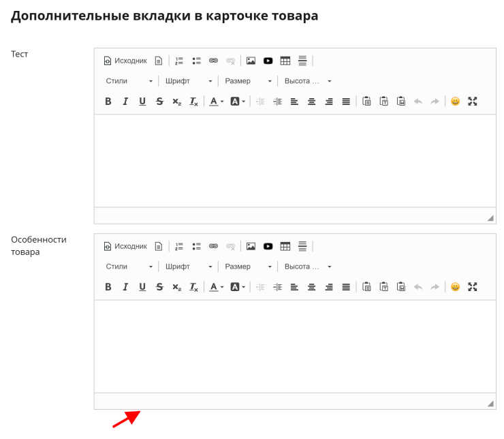Toggle strikethrough in Особенности товара editor

click(160, 287)
